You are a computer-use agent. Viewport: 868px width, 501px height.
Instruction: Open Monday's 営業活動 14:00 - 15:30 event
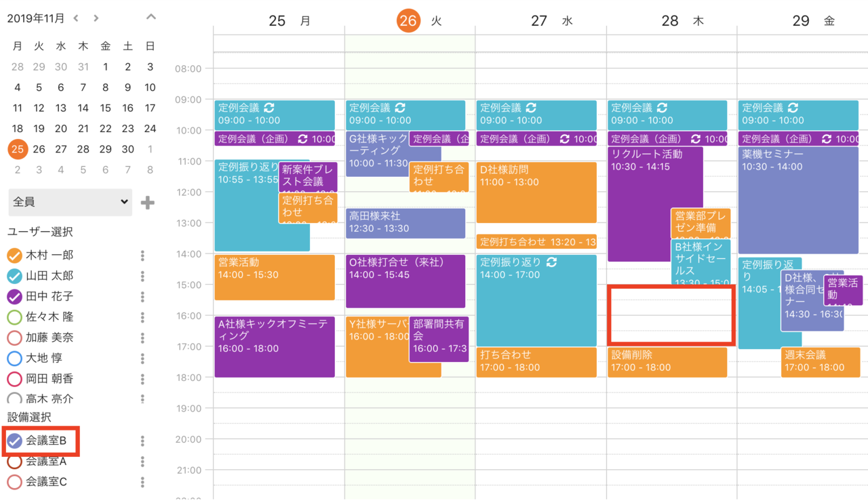[x=275, y=277]
